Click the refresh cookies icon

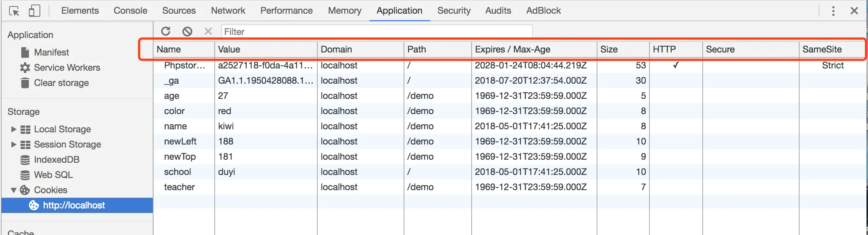click(x=166, y=31)
